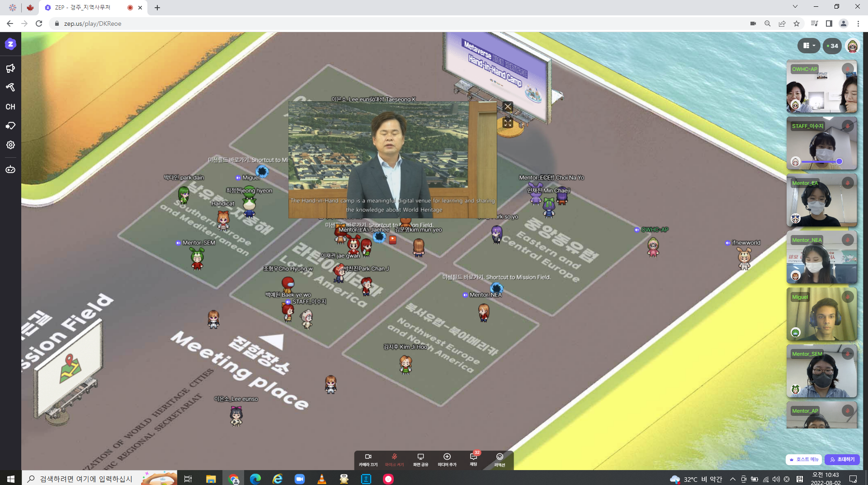Click the 초대하기 invite button
868x485 pixels.
coord(842,459)
